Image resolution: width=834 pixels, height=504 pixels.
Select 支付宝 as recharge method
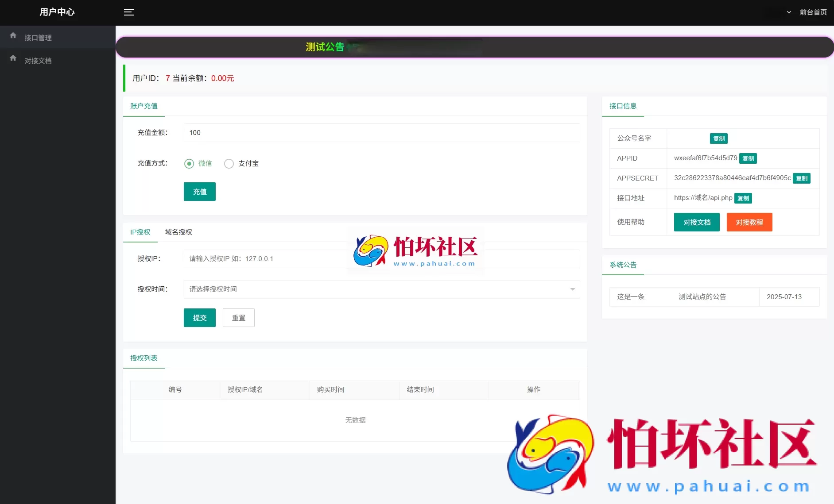(229, 163)
